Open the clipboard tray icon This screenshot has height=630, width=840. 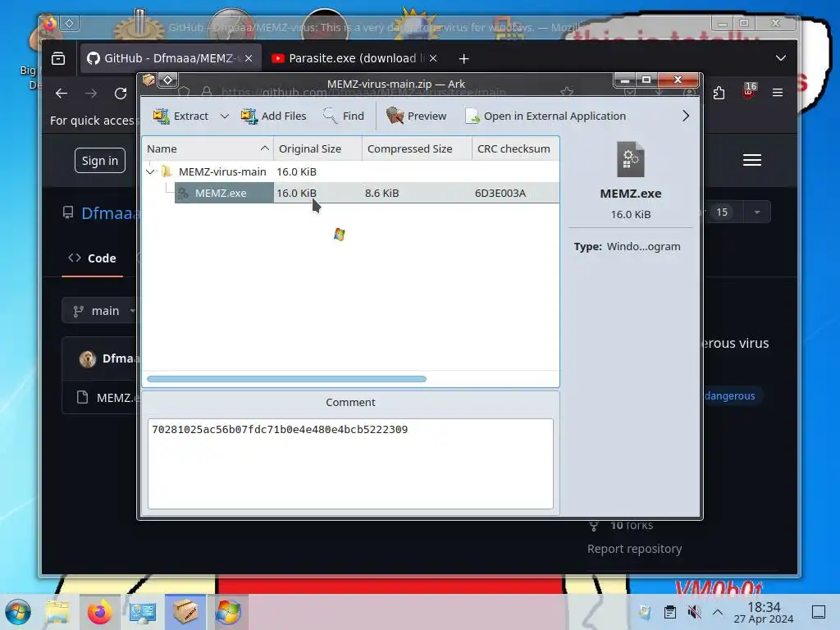(669, 612)
